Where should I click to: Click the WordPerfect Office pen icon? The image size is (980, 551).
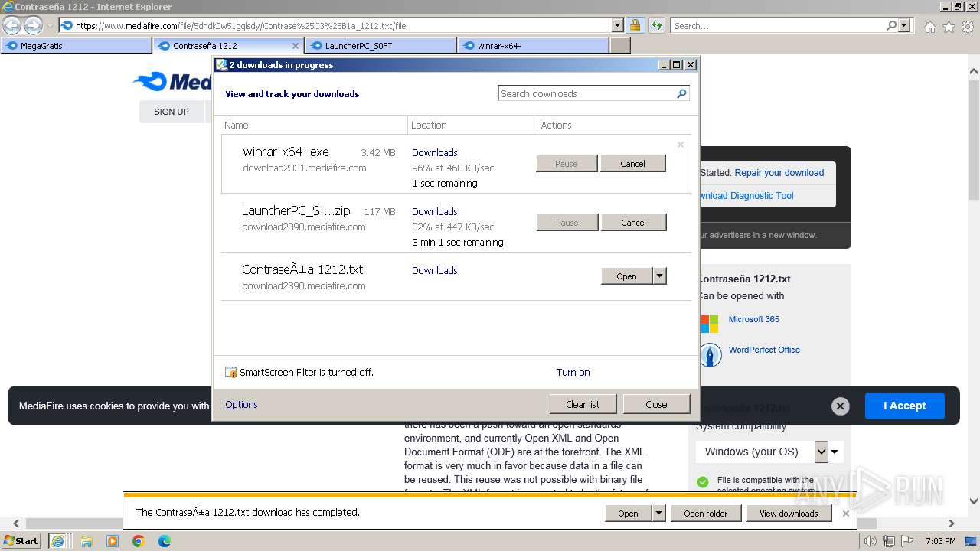[710, 355]
